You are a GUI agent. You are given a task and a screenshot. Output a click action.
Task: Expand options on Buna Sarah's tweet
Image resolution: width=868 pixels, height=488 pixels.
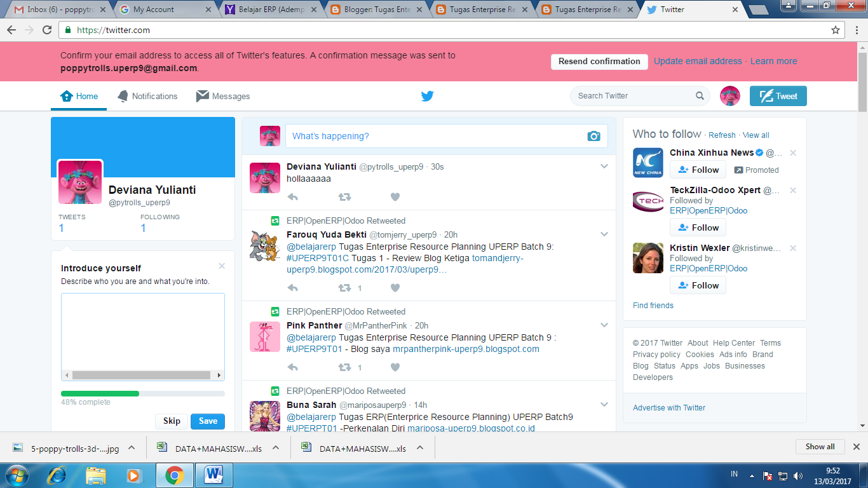click(604, 405)
